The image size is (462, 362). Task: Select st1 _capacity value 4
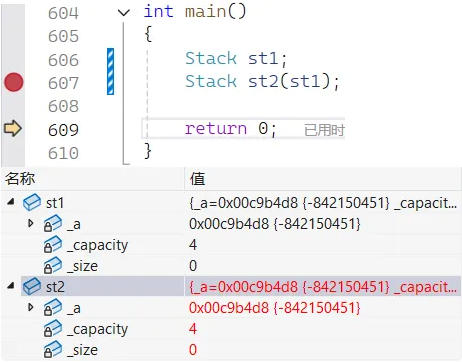pyautogui.click(x=193, y=245)
